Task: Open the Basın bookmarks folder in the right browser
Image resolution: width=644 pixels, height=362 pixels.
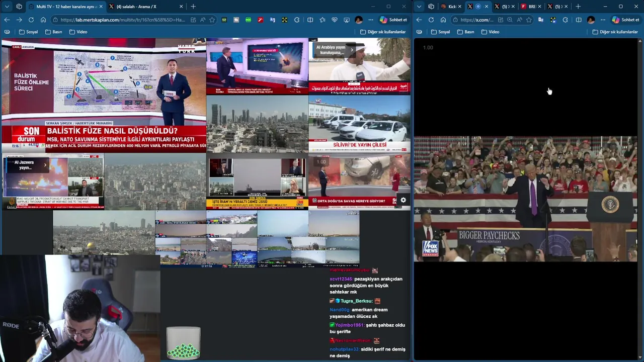Action: (x=465, y=32)
